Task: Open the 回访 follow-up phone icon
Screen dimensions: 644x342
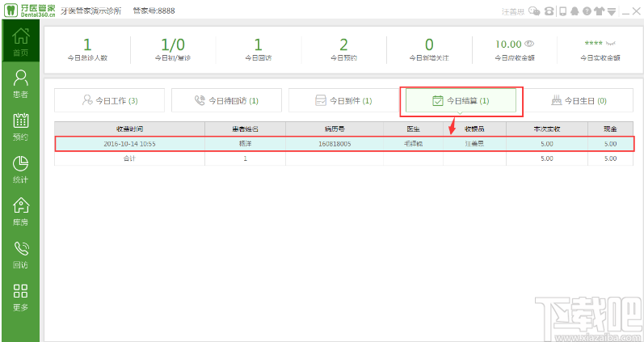Action: [20, 255]
